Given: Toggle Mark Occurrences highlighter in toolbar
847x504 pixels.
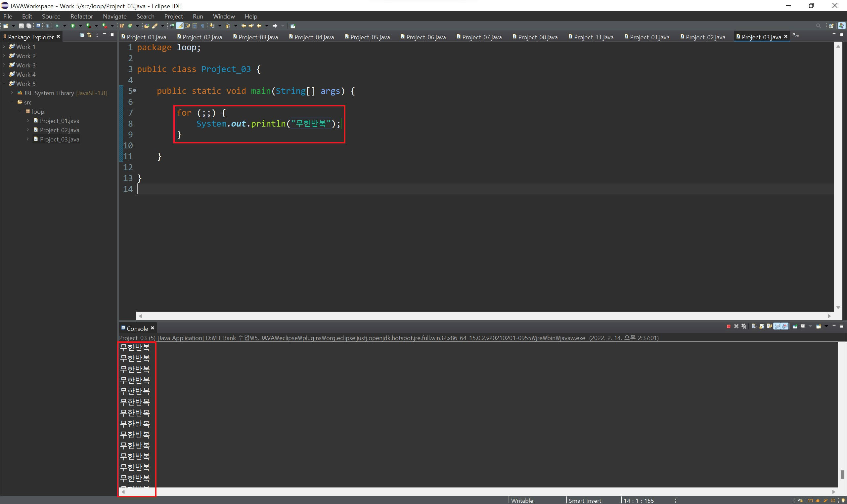Looking at the screenshot, I should (180, 26).
